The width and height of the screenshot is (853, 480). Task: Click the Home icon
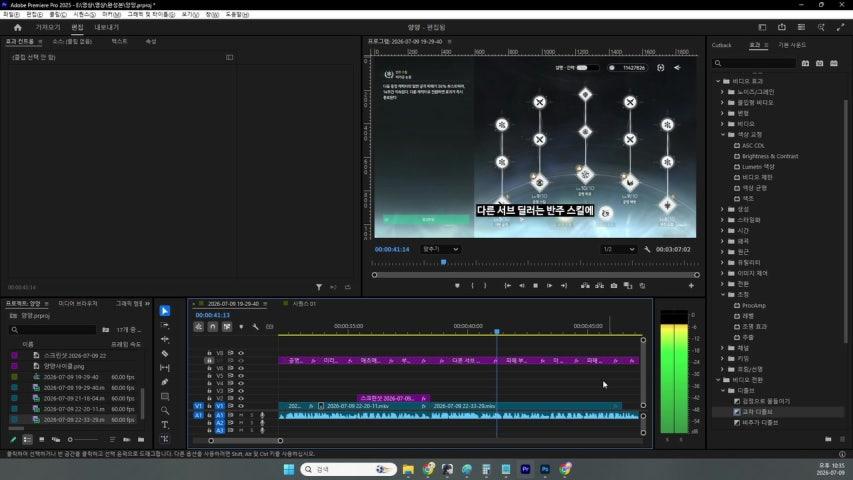(x=17, y=27)
